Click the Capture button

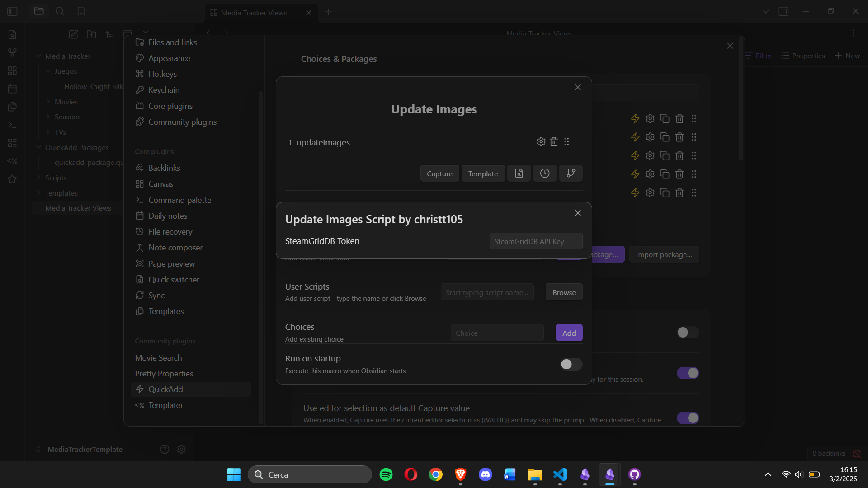(439, 174)
